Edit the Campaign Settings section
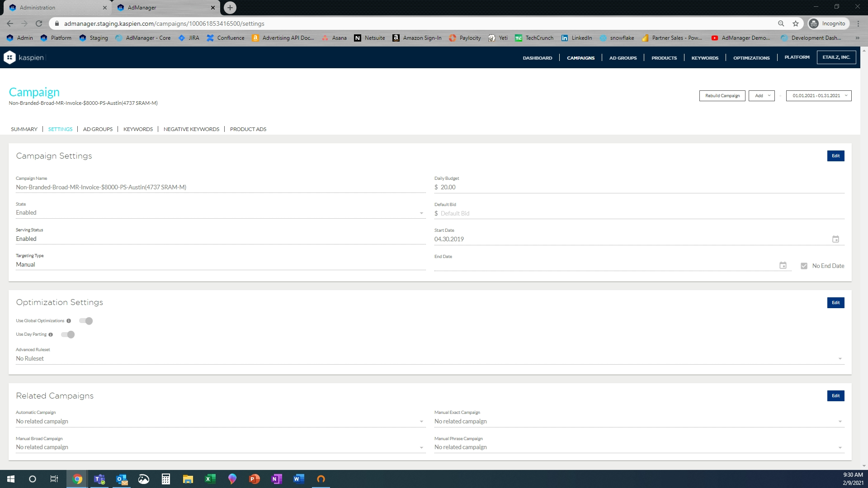This screenshot has height=488, width=868. [x=835, y=156]
